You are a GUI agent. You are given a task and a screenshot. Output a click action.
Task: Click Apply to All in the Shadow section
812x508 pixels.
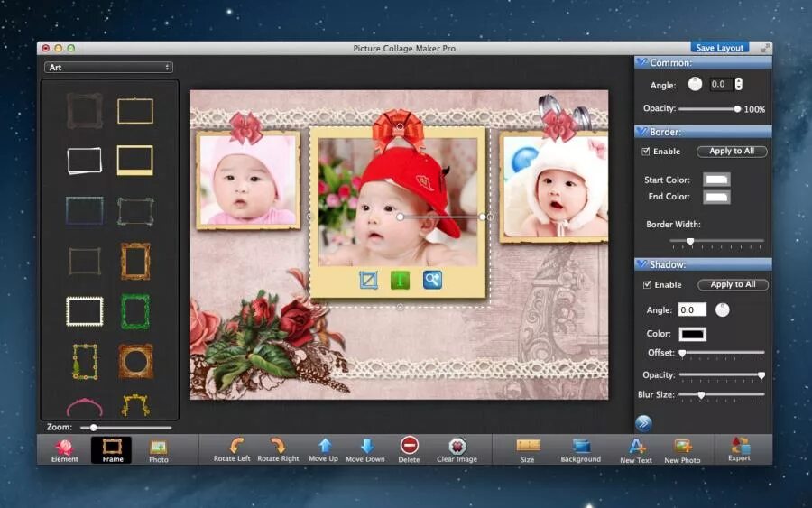(x=733, y=285)
